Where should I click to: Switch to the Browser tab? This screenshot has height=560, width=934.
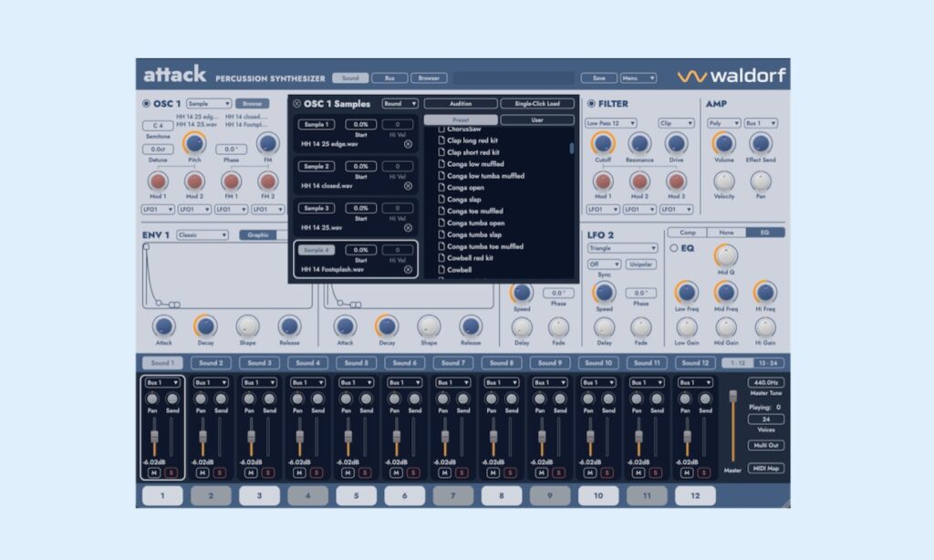coord(429,78)
